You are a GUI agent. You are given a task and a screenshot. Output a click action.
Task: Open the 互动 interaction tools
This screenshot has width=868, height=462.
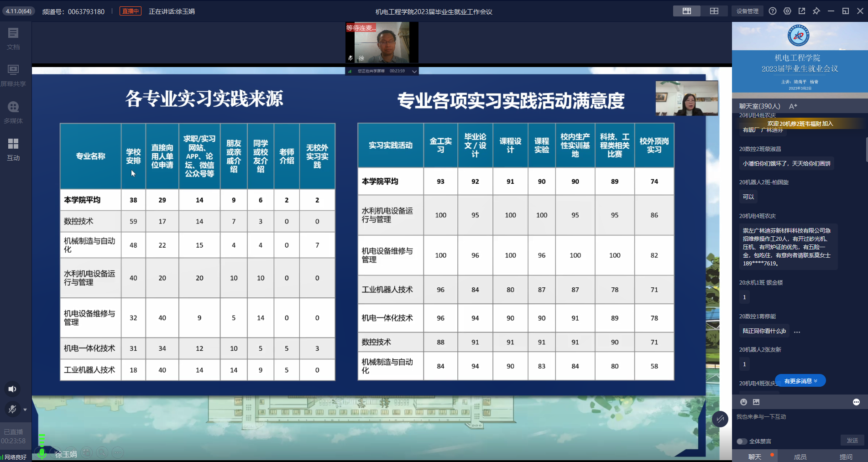click(x=13, y=148)
